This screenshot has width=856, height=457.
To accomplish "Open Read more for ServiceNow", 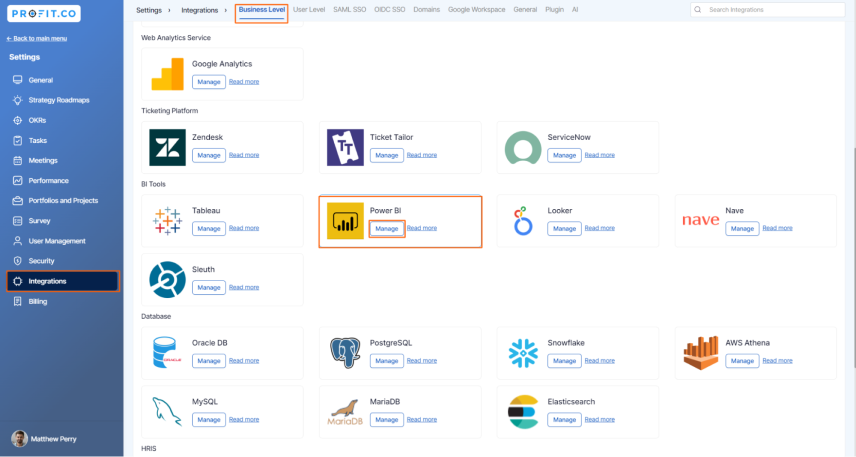I will [x=599, y=155].
